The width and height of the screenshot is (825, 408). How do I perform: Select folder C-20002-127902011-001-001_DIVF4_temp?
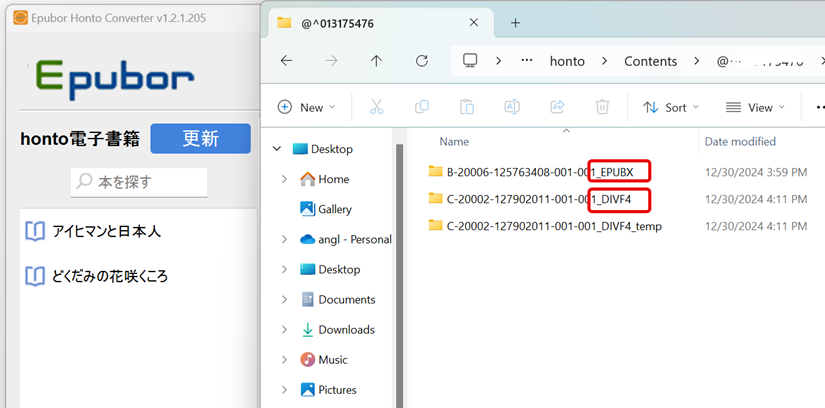tap(554, 226)
